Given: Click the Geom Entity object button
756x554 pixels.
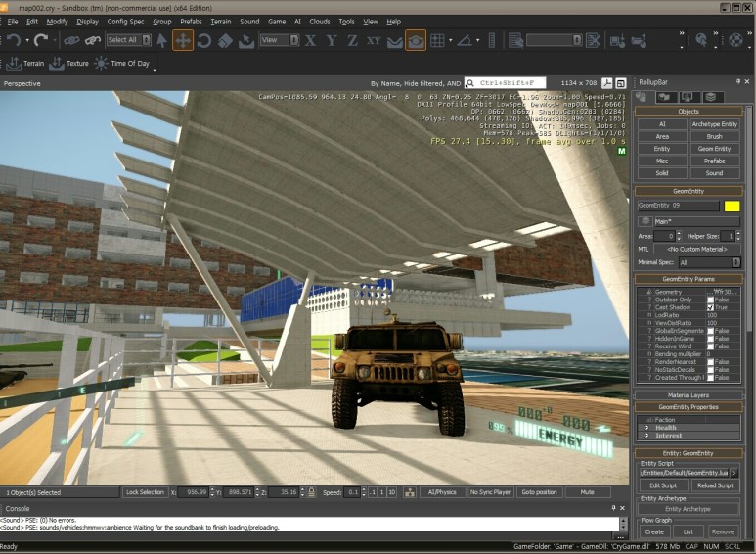Looking at the screenshot, I should point(715,149).
